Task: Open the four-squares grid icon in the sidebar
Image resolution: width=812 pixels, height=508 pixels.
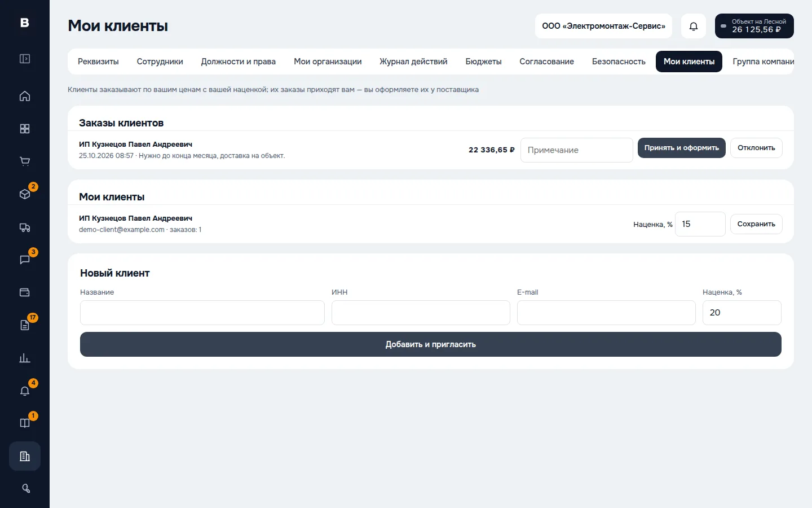Action: 25,129
